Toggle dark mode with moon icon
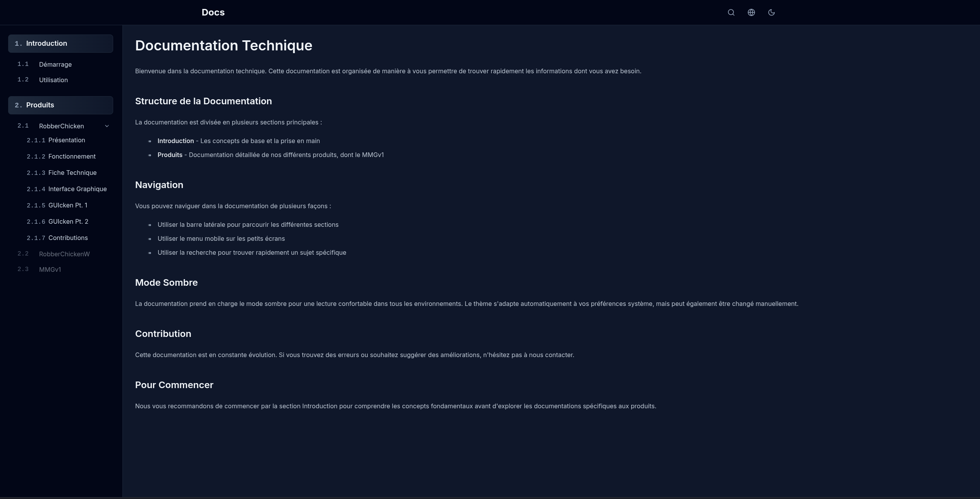 tap(771, 12)
